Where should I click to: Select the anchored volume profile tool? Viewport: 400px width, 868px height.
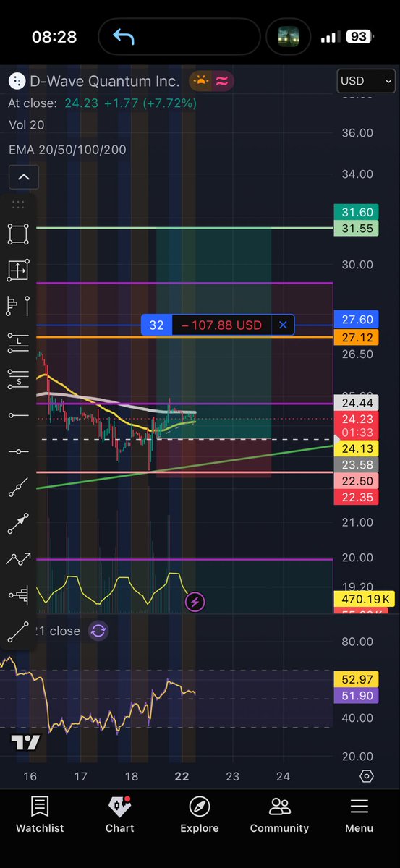click(18, 595)
